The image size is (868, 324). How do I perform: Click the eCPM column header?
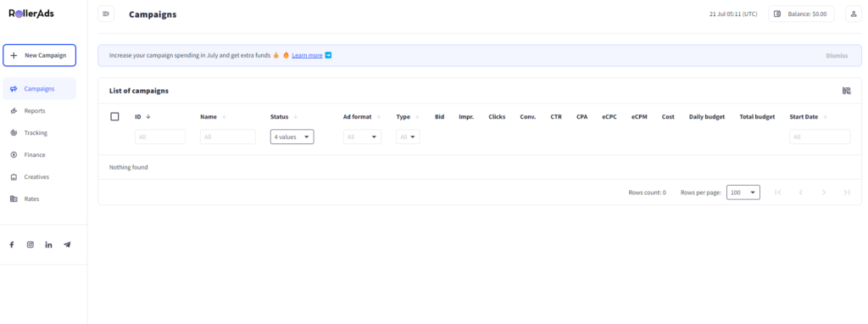click(639, 117)
